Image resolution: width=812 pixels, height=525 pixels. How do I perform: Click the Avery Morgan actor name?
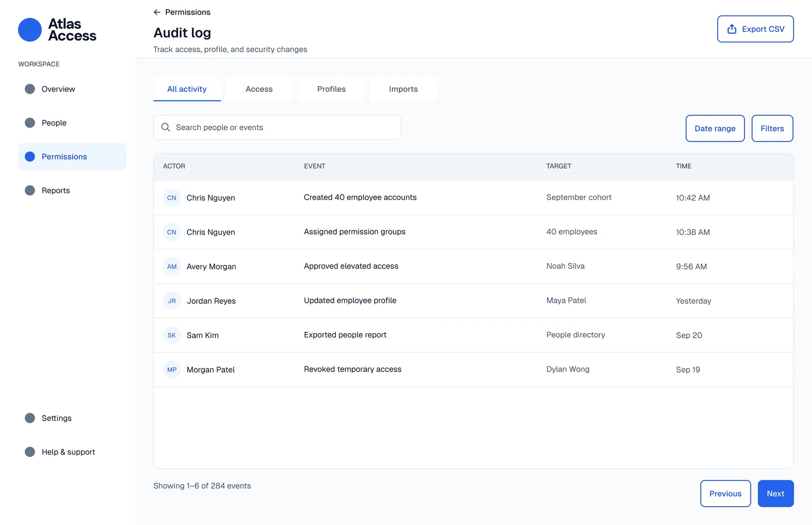211,267
